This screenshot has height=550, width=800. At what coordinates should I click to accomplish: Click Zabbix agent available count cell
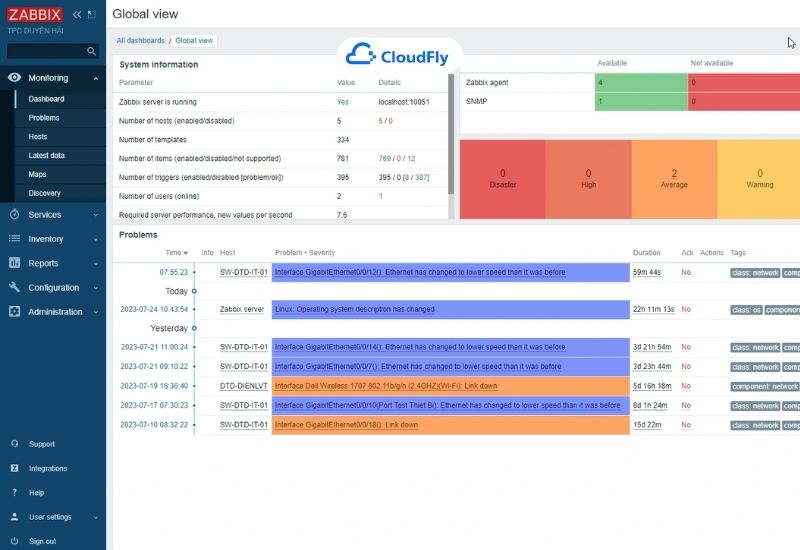tap(641, 83)
